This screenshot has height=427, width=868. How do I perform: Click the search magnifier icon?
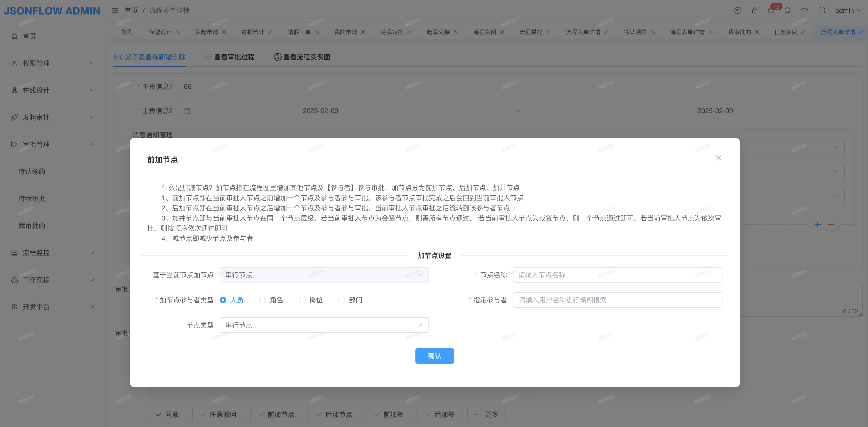[787, 10]
